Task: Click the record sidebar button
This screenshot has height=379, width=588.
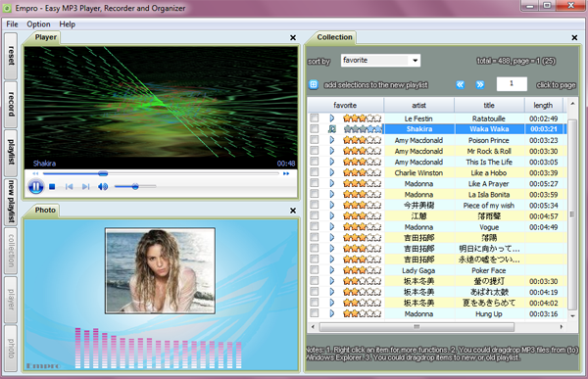Action: pos(11,104)
